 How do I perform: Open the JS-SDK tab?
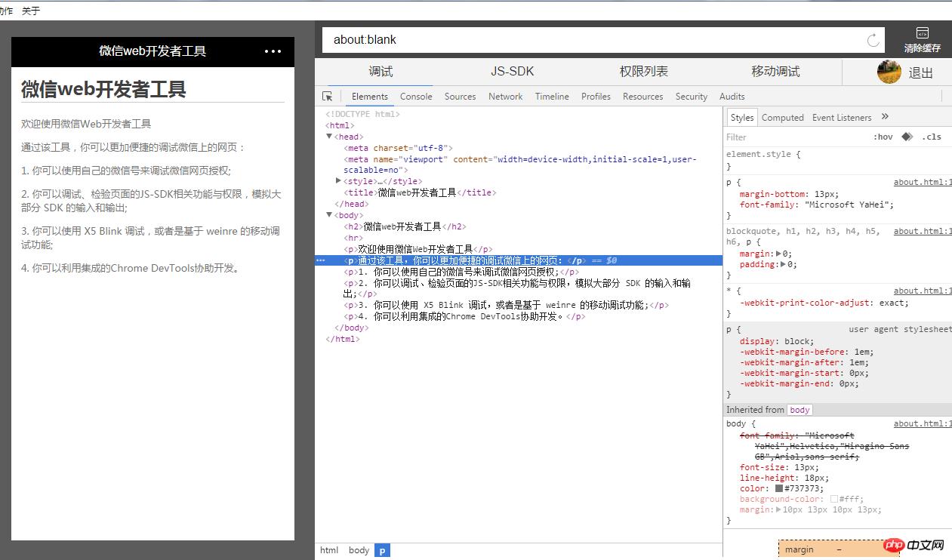[x=512, y=71]
